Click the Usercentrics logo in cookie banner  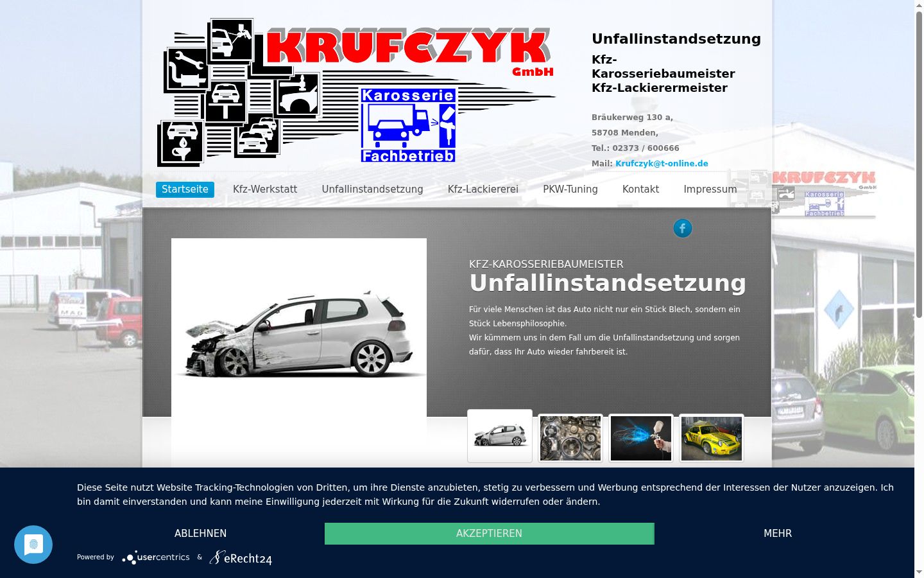(156, 557)
